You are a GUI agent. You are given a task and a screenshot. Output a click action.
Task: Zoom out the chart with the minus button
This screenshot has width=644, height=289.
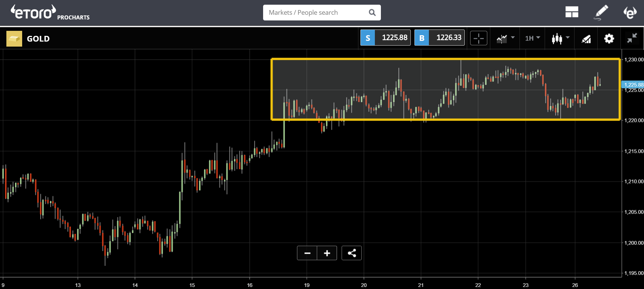coord(307,253)
